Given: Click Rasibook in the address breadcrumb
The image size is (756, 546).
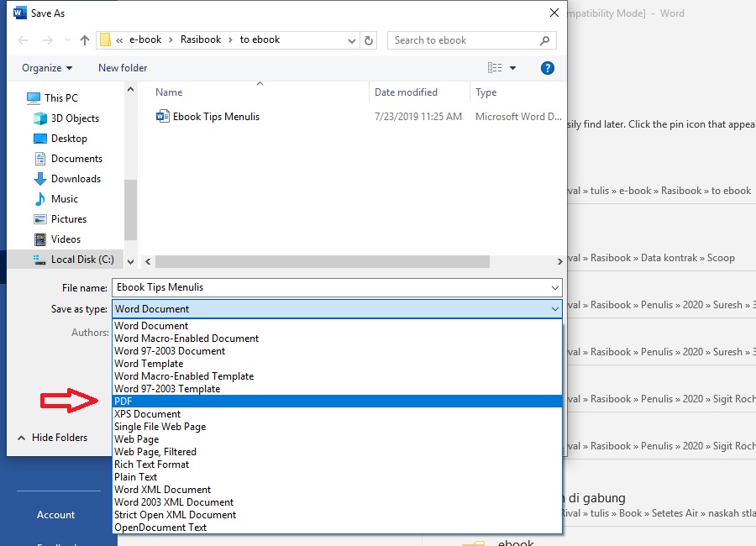Looking at the screenshot, I should coord(201,39).
